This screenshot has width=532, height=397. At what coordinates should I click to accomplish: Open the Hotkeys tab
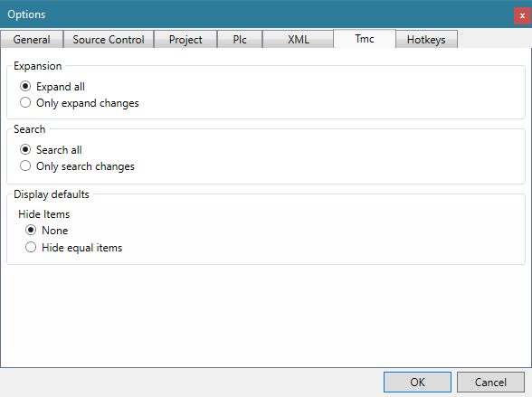(x=426, y=39)
